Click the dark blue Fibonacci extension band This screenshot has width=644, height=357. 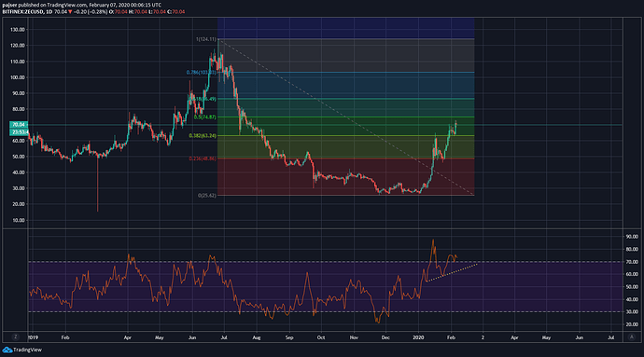coord(346,28)
